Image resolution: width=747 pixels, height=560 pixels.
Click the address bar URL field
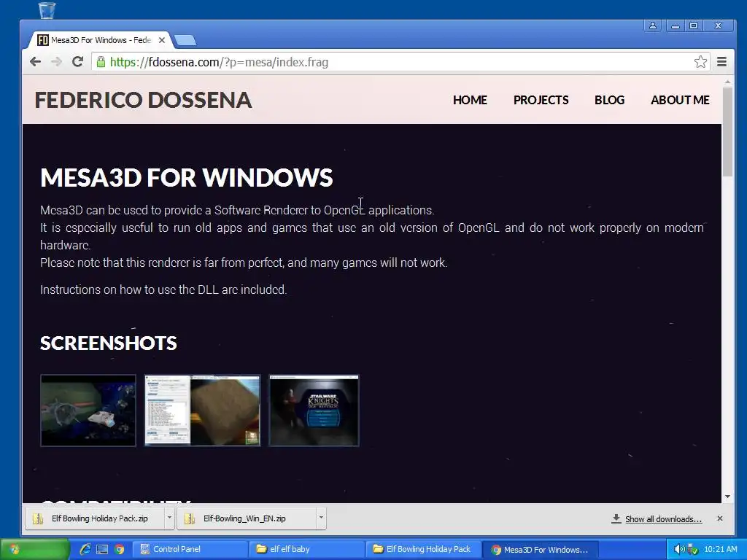(400, 62)
